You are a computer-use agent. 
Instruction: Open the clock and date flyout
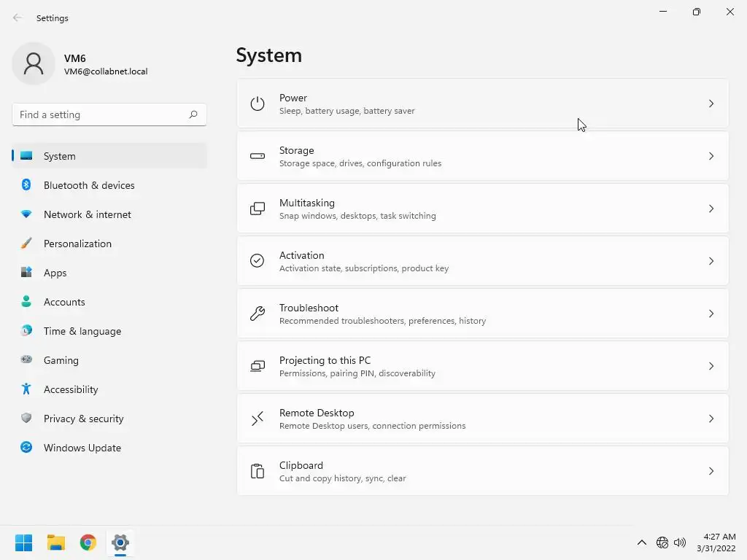[716, 542]
